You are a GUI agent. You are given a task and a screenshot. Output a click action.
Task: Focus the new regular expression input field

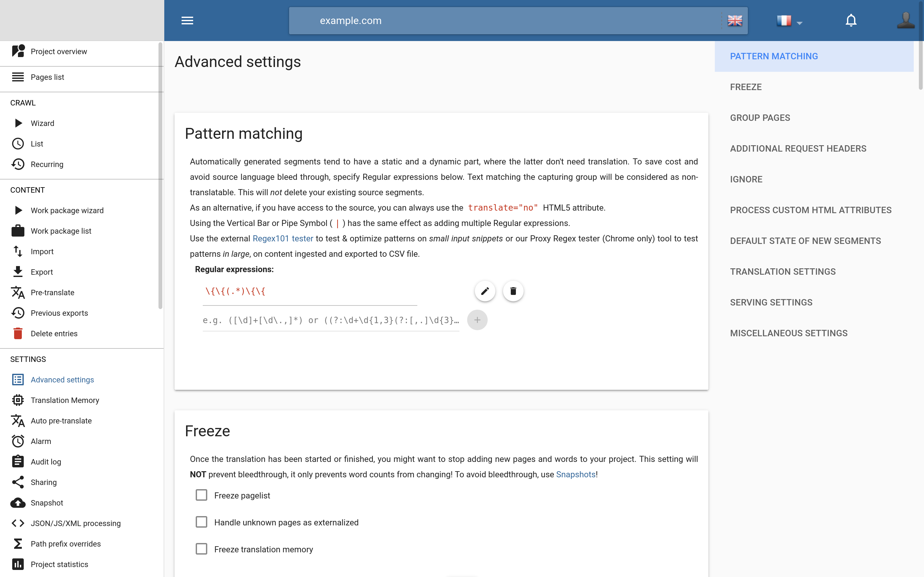[x=331, y=320]
